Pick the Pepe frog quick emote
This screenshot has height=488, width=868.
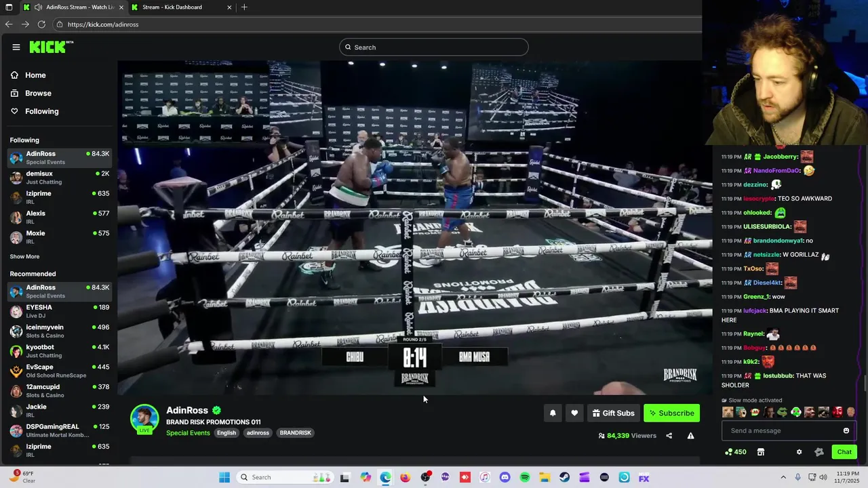click(782, 411)
